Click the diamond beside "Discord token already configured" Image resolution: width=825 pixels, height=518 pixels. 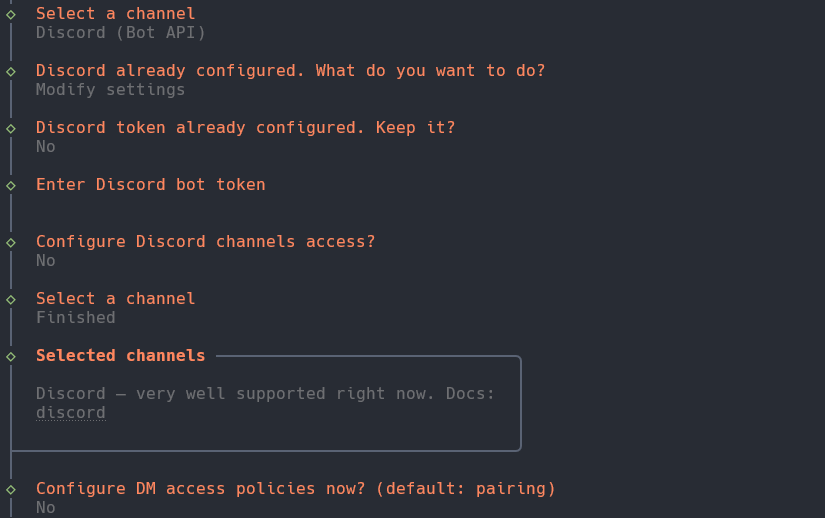[x=11, y=128]
